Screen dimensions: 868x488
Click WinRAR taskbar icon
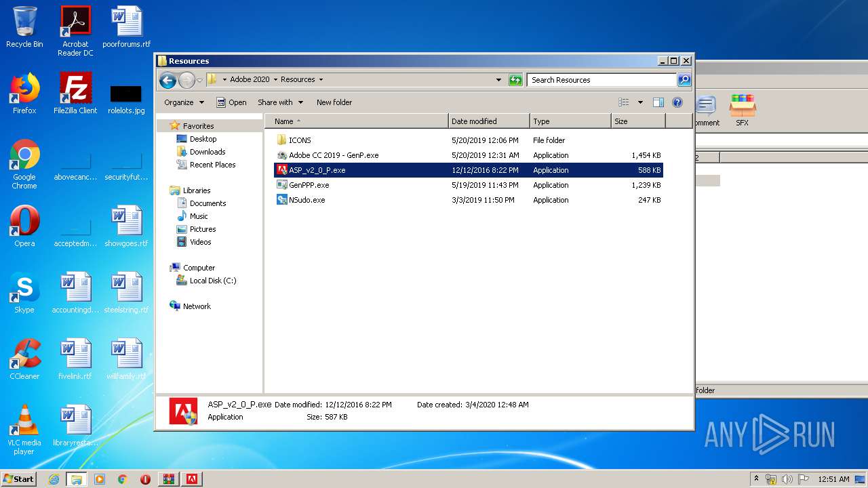point(168,479)
